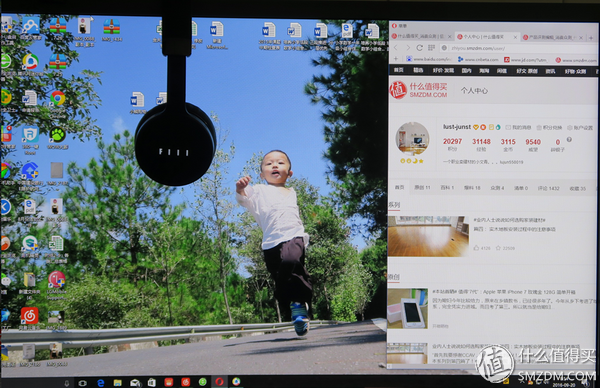600x388 pixels.
Task: Click the zhiyou.smzdm.com address bar
Action: point(517,48)
